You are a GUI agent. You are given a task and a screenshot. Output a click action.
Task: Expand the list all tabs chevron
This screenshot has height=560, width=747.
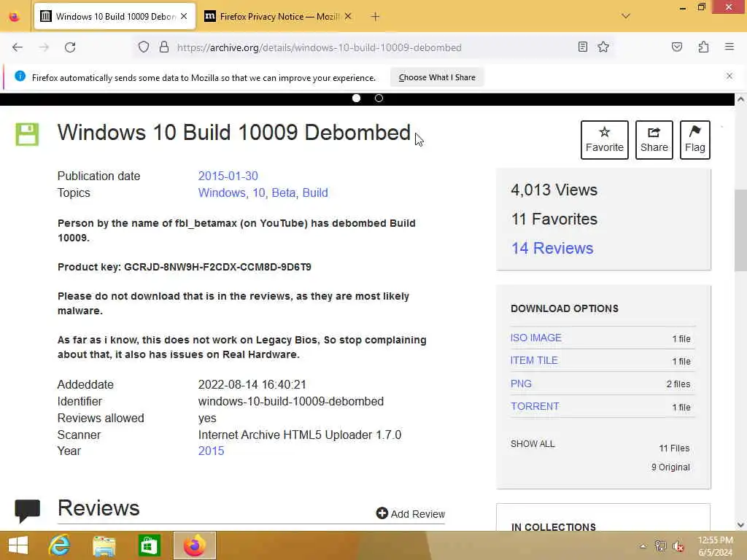click(x=625, y=16)
